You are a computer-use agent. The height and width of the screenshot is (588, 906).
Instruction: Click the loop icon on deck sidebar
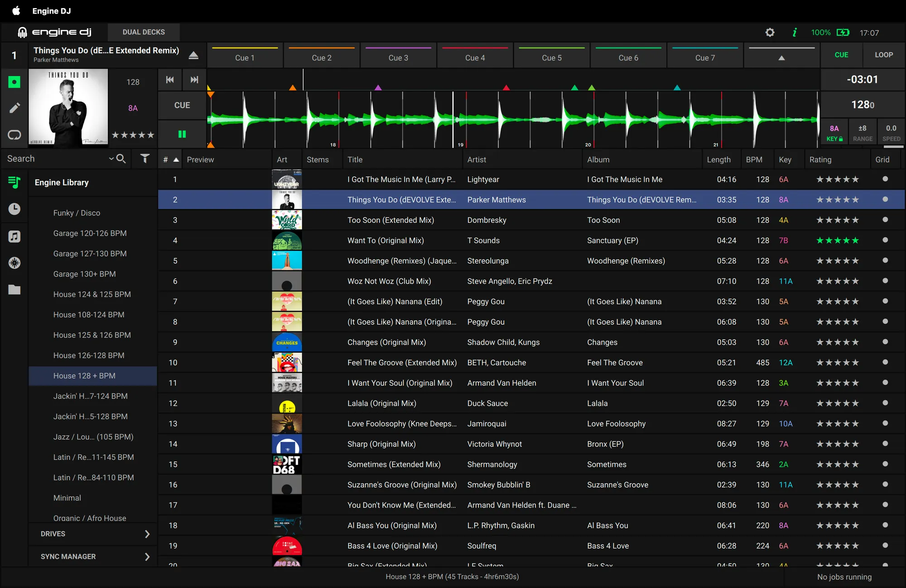click(14, 135)
